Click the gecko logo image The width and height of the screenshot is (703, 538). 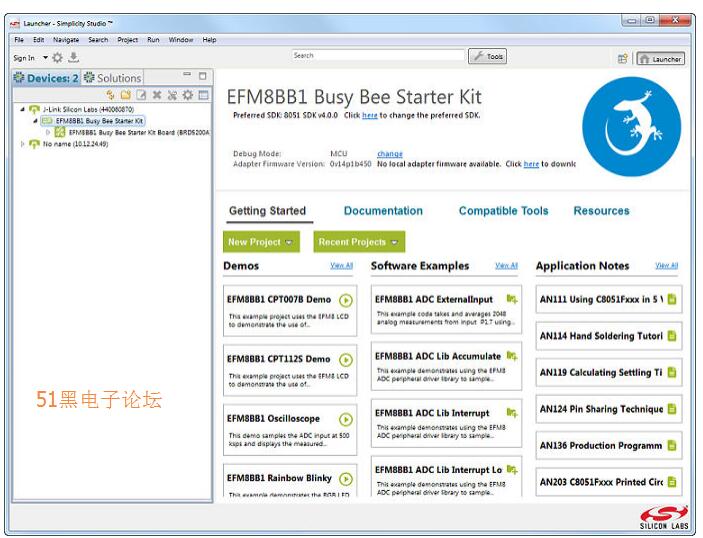click(x=631, y=126)
